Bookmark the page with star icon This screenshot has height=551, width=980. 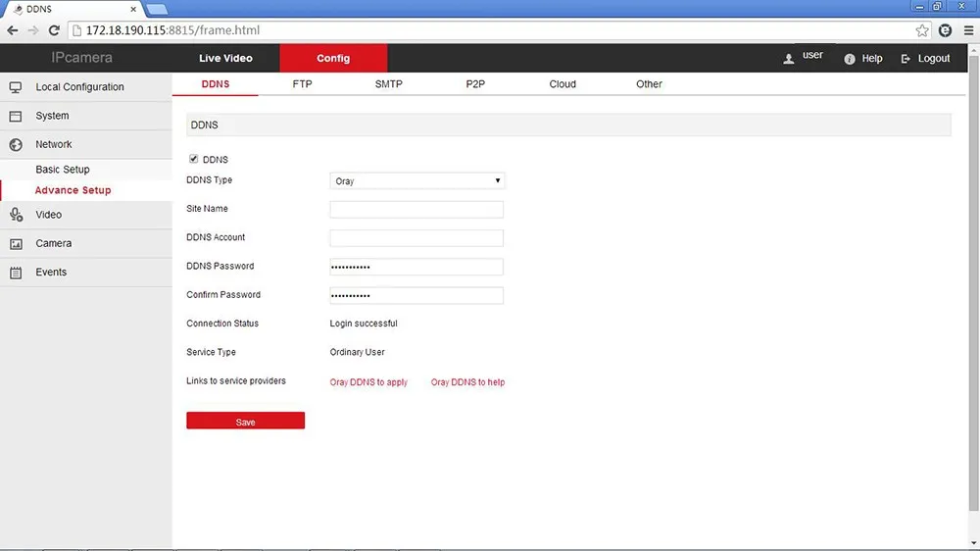(x=922, y=30)
